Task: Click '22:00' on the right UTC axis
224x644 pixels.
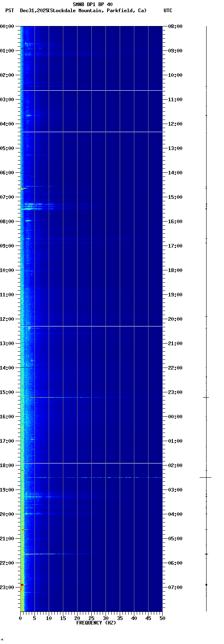Action: point(175,368)
